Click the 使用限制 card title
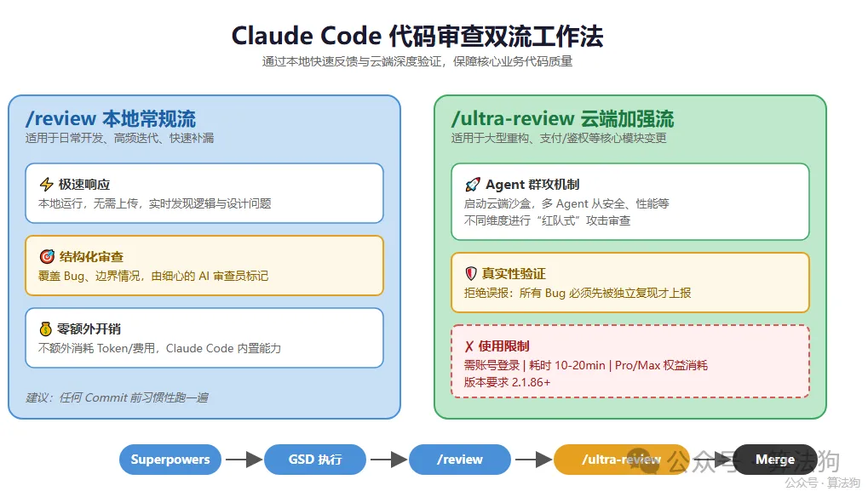 503,346
